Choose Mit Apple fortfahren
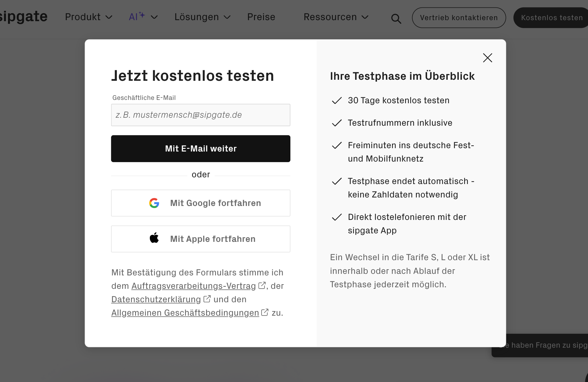588x382 pixels. point(201,239)
